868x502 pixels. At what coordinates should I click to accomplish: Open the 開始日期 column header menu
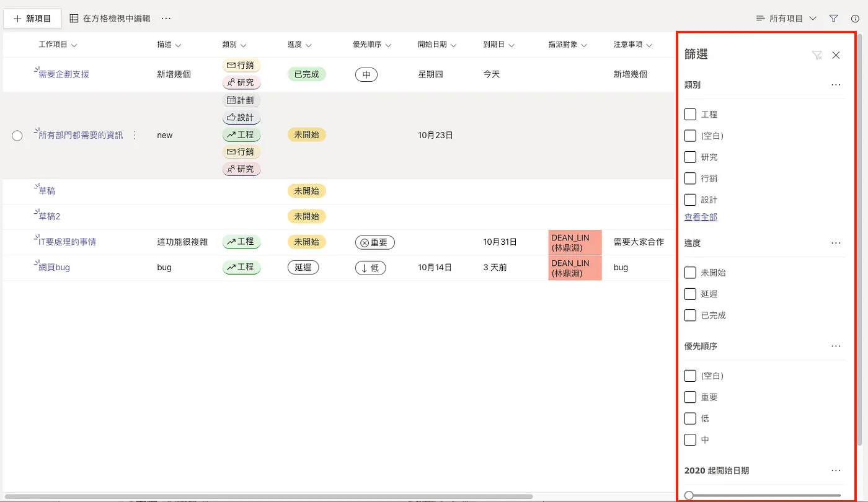tap(437, 45)
